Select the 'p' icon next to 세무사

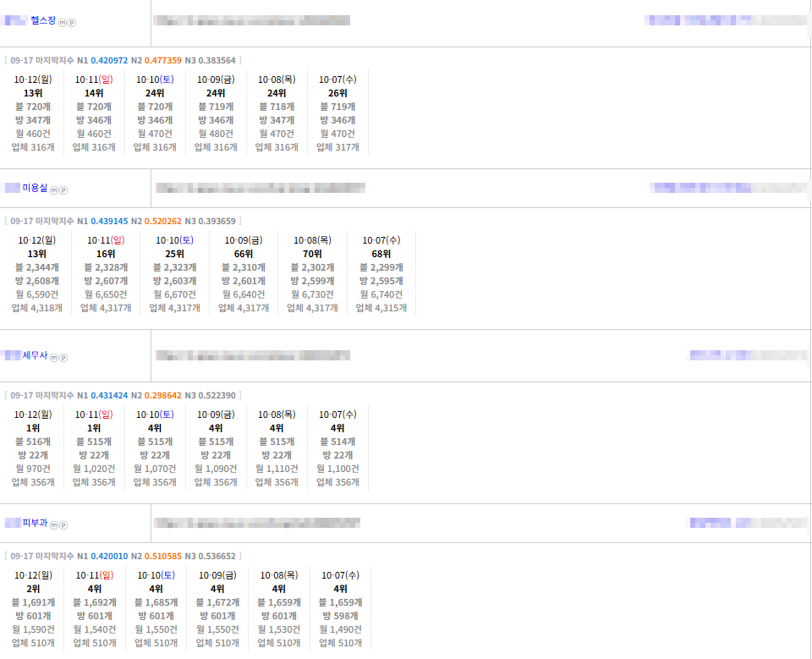coord(63,358)
